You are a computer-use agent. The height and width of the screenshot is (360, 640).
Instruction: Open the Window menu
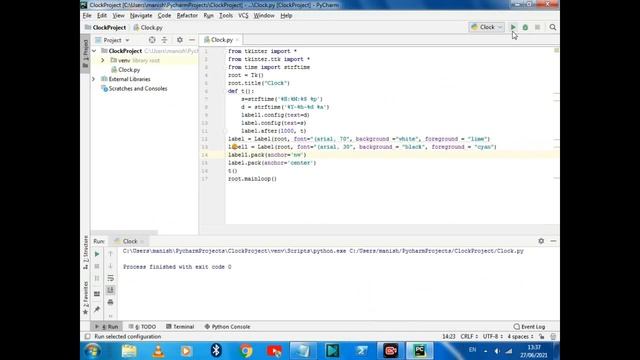click(264, 16)
